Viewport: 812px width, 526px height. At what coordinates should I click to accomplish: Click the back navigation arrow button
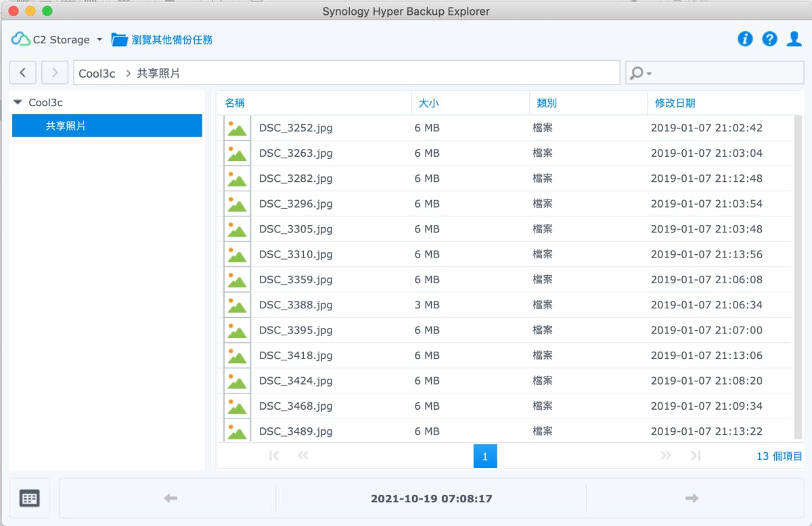pos(23,72)
